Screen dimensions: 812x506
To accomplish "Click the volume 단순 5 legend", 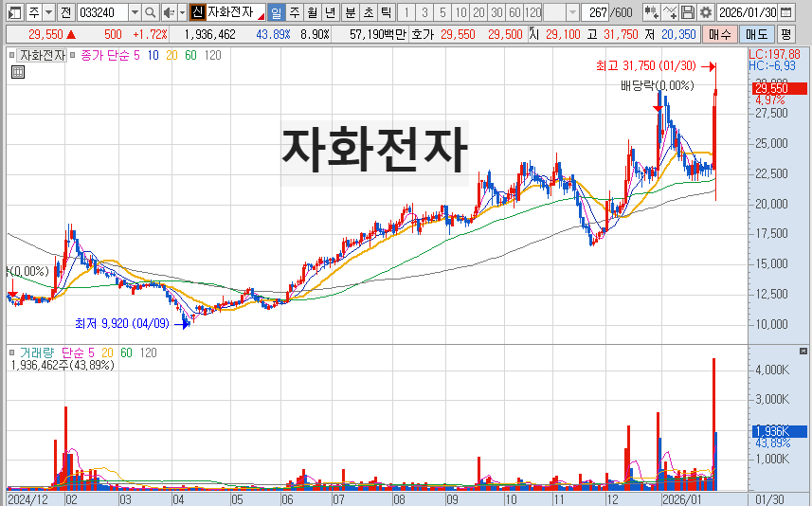I will (78, 352).
